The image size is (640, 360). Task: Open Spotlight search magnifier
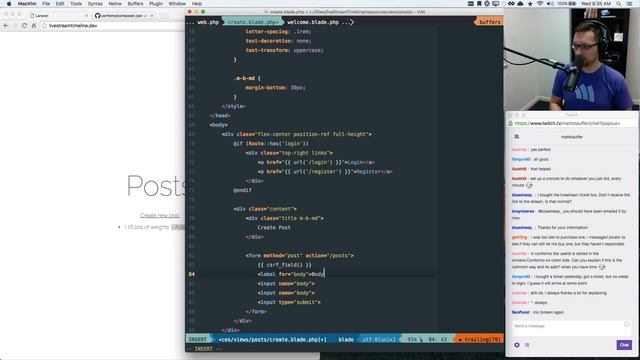(619, 4)
